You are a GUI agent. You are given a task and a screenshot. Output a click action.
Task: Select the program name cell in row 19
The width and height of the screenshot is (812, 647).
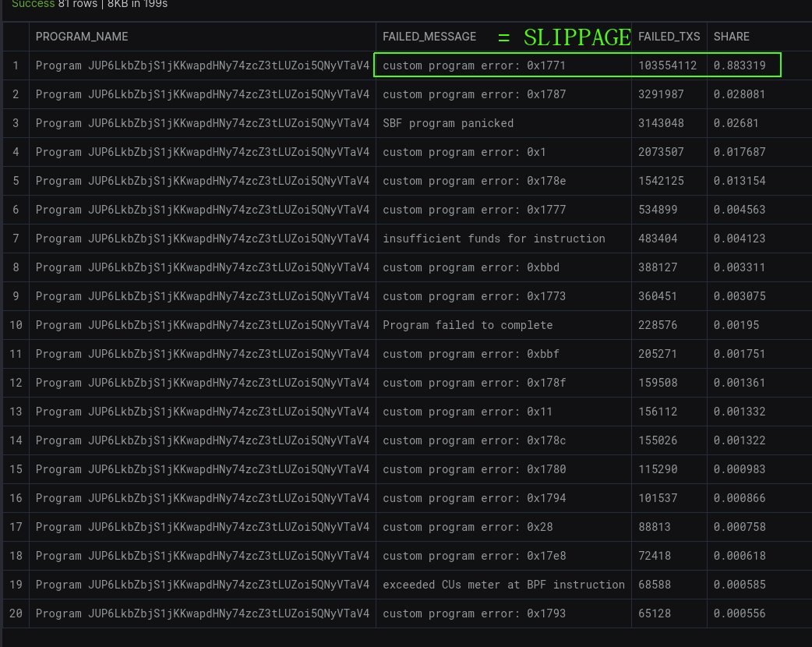(203, 585)
